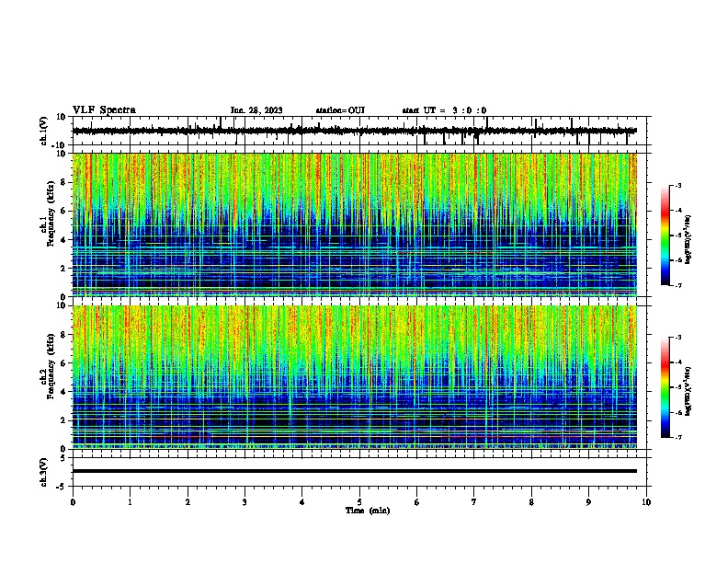728x563 pixels.
Task: Click the ch.1 "Frequency (kHz)" axis label
Action: [x=51, y=214]
